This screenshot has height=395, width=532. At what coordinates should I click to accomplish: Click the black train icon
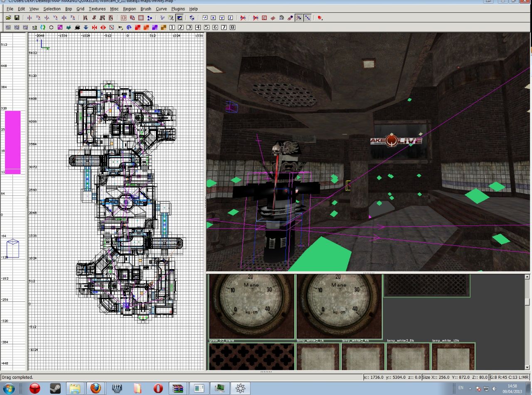pyautogui.click(x=77, y=27)
